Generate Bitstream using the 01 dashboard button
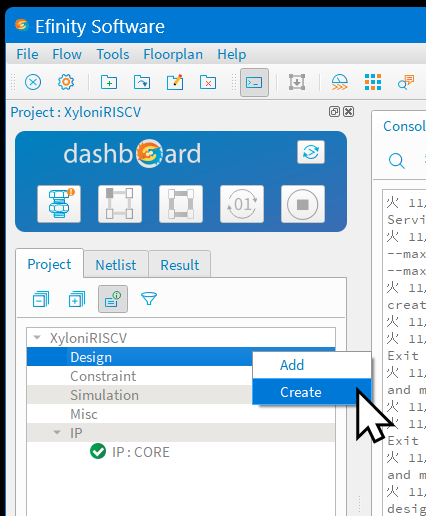This screenshot has width=426, height=516. point(242,204)
